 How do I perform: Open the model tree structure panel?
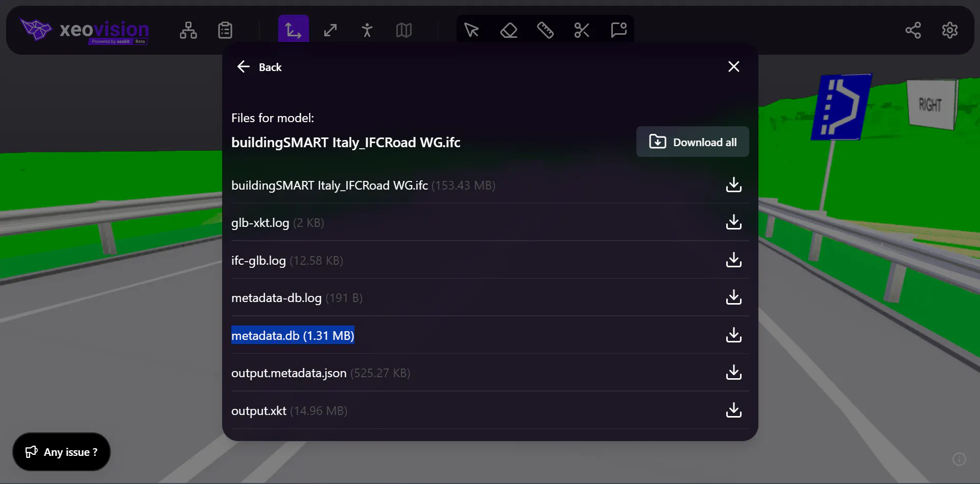pos(188,30)
